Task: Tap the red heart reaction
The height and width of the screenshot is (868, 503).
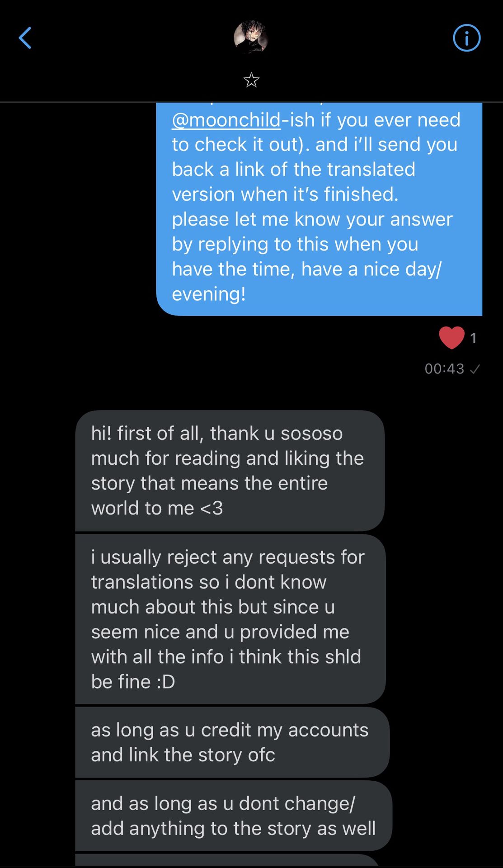Action: point(451,337)
